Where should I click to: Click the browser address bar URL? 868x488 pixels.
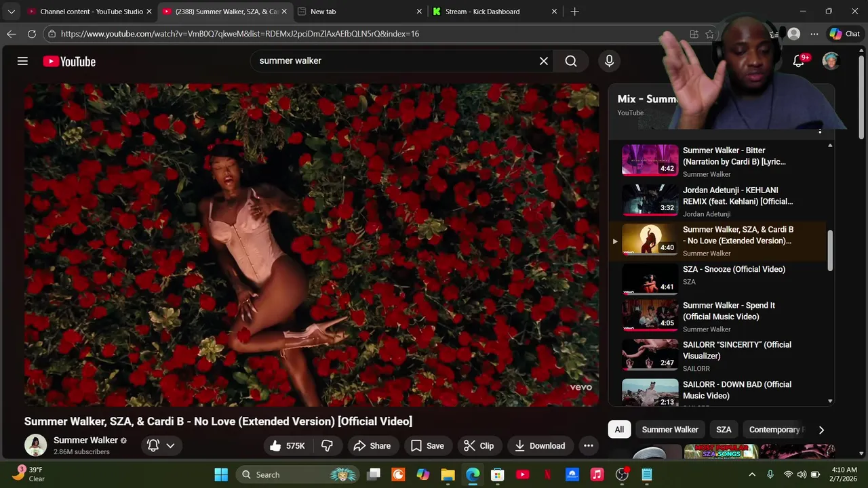[240, 34]
